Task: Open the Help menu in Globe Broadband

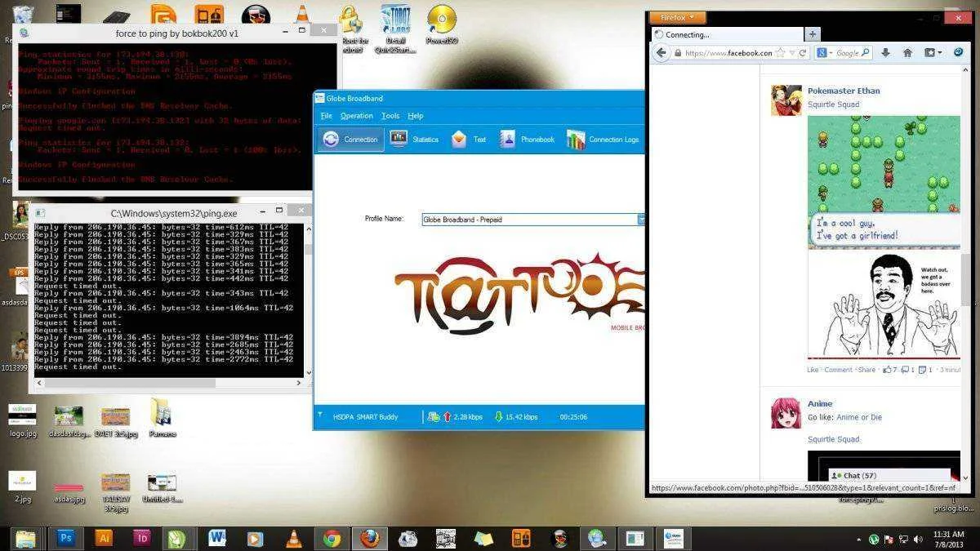Action: coord(416,116)
